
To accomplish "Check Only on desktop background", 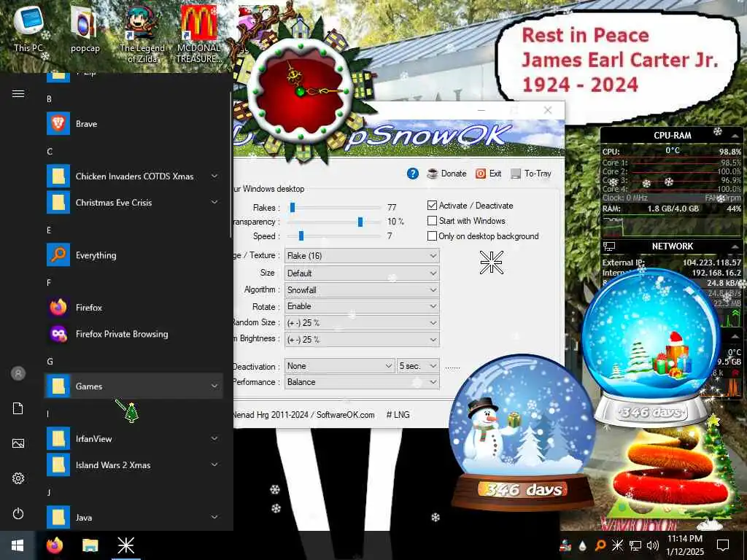I will [x=432, y=236].
